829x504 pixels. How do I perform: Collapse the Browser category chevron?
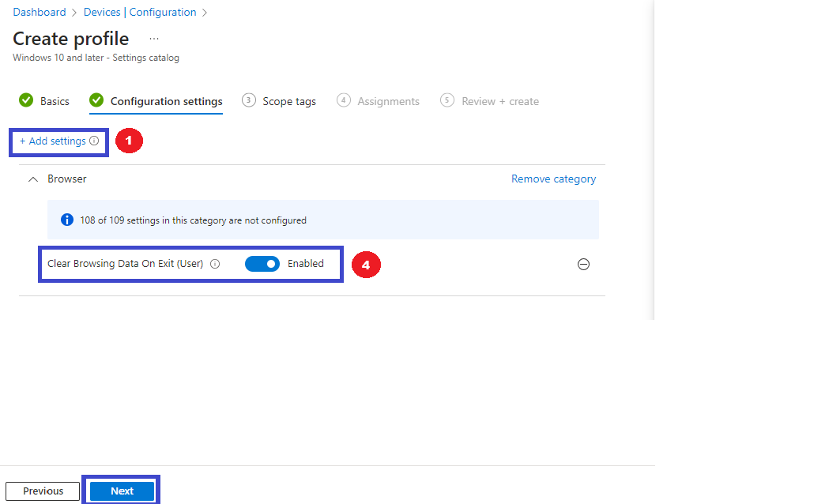pyautogui.click(x=32, y=179)
